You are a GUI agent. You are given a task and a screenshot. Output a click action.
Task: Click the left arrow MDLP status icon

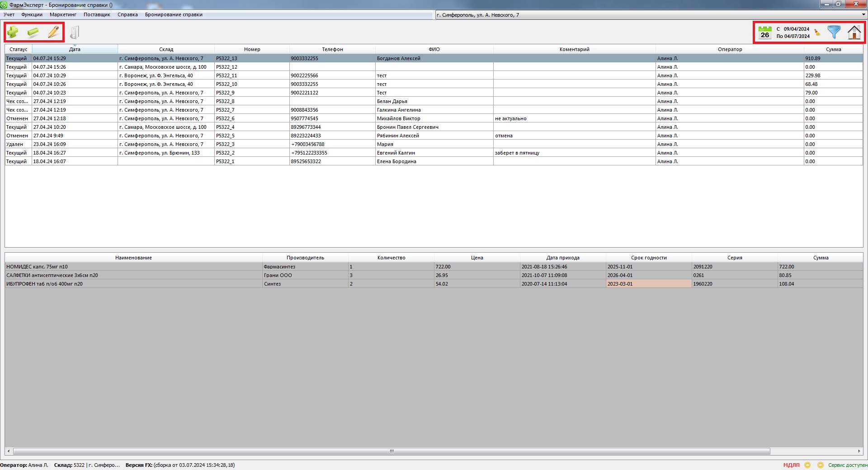click(x=807, y=465)
